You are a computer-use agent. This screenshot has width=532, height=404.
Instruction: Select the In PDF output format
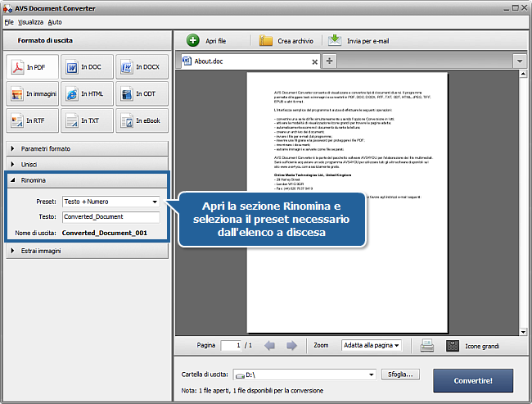coord(32,67)
